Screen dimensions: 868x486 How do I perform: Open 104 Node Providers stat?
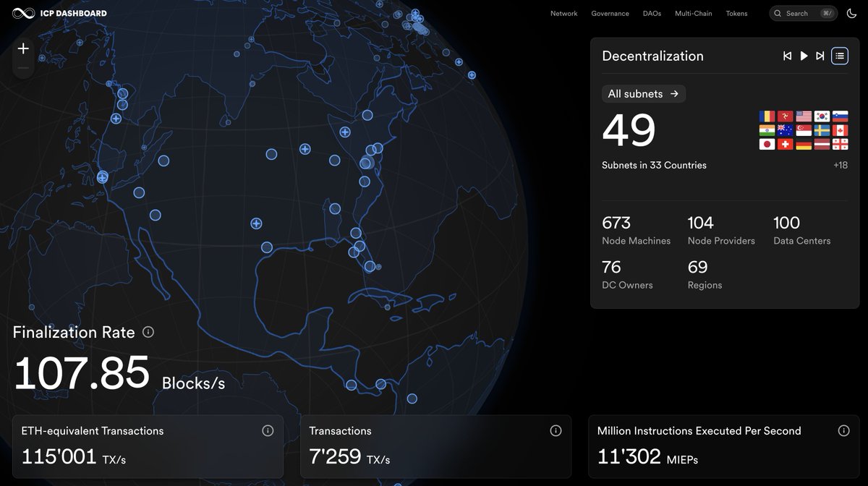[721, 231]
